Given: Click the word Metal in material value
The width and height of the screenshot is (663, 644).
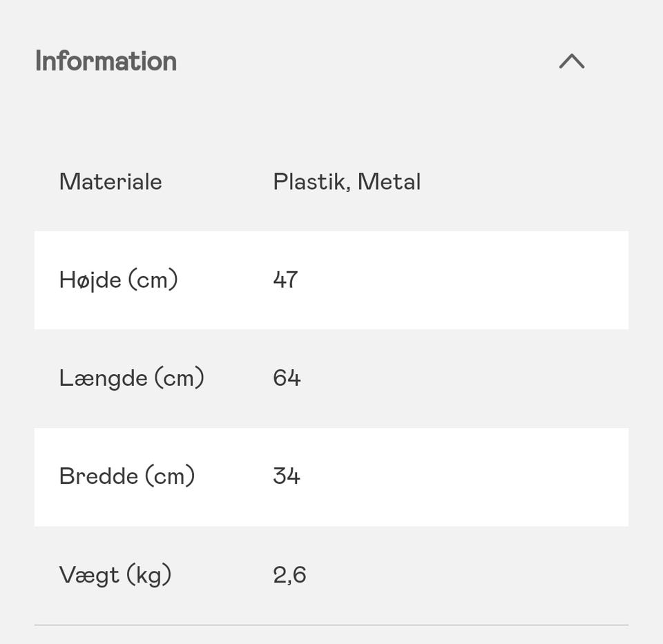Looking at the screenshot, I should click(x=389, y=182).
